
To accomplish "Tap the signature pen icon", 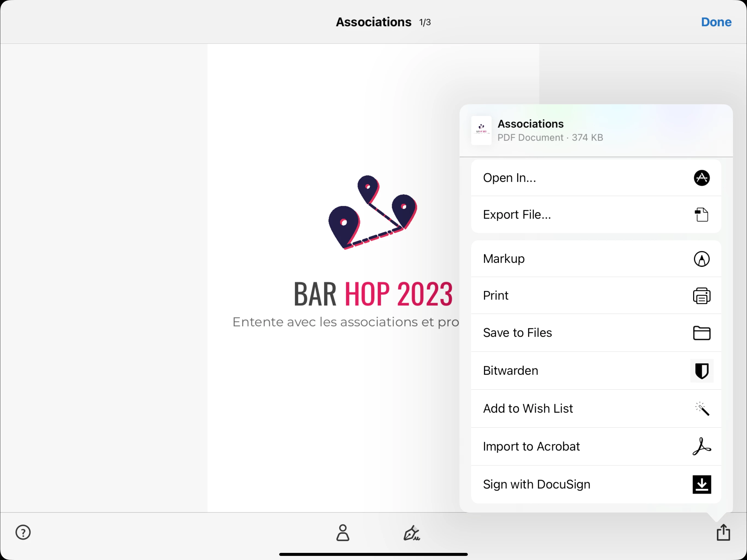I will 412,533.
